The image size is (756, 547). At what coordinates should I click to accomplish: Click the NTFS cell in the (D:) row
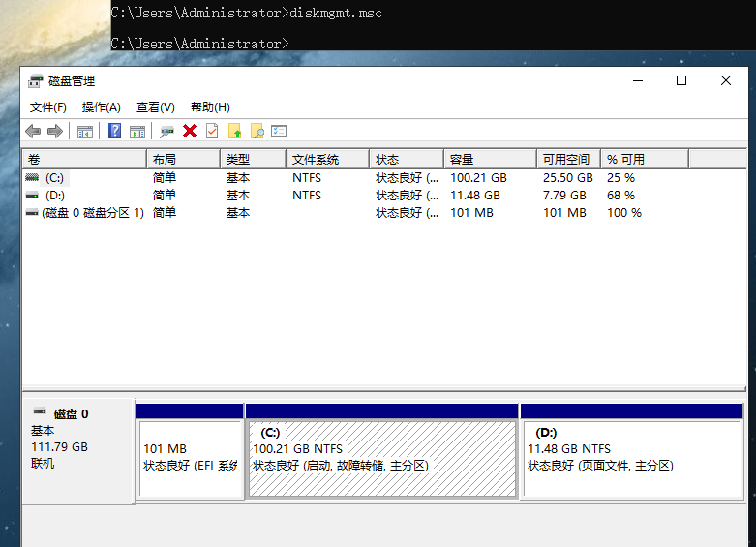click(307, 196)
